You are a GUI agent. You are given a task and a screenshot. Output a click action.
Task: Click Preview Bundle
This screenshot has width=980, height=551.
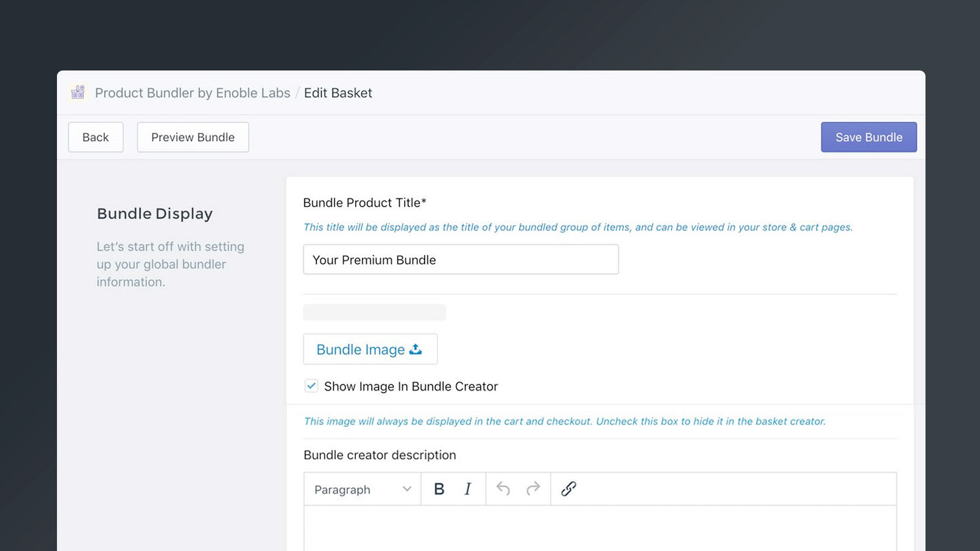(x=192, y=137)
